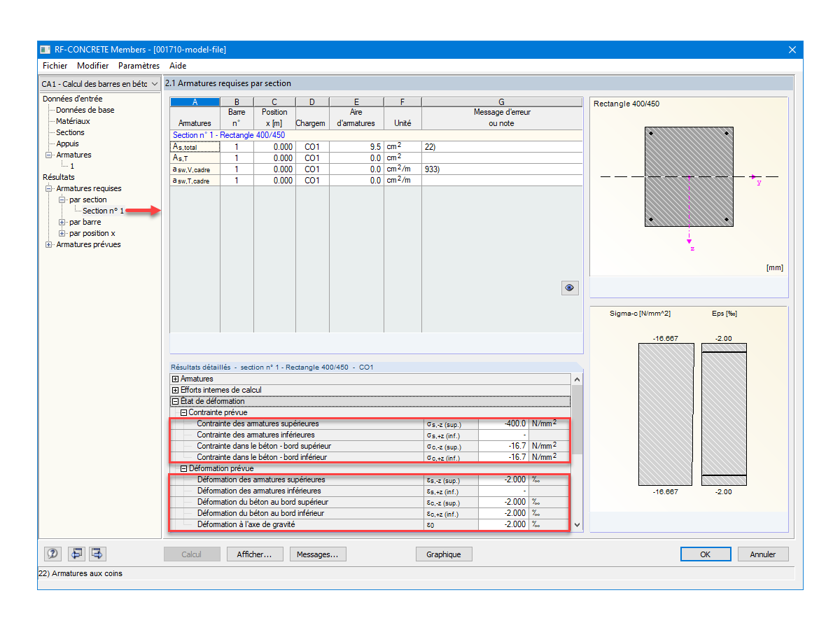The width and height of the screenshot is (840, 630).
Task: Select the asw,T,cadre row label
Action: pos(195,181)
